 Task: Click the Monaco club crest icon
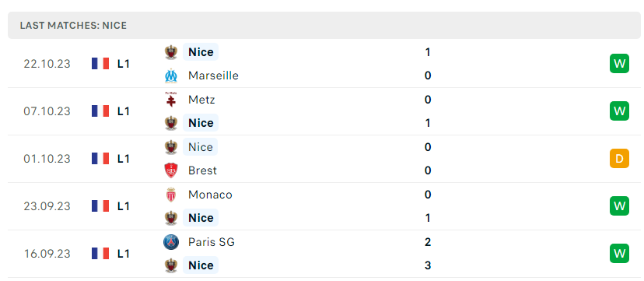[x=171, y=195]
